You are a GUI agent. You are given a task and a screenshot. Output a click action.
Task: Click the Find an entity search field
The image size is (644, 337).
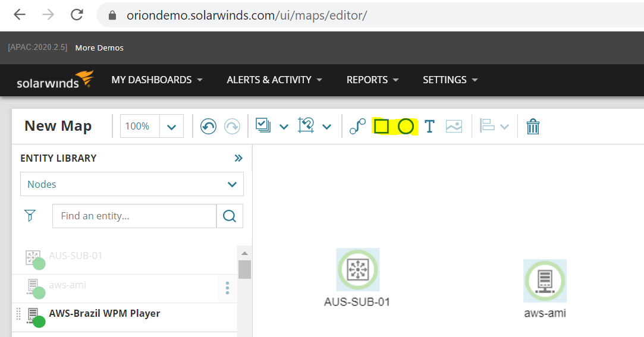point(134,216)
